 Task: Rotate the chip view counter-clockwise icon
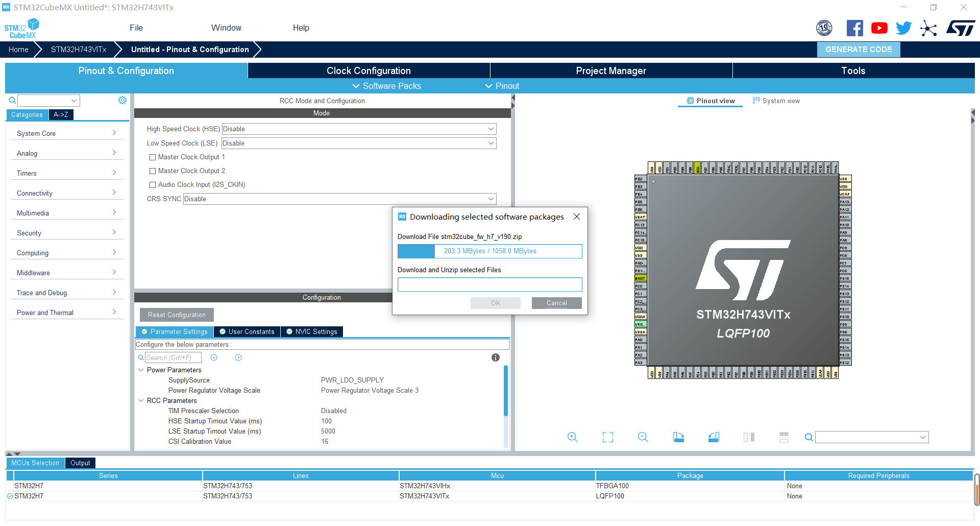714,437
